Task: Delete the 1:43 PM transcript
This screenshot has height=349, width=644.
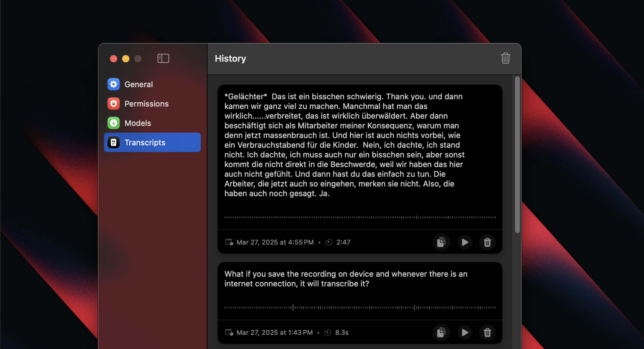Action: point(487,333)
